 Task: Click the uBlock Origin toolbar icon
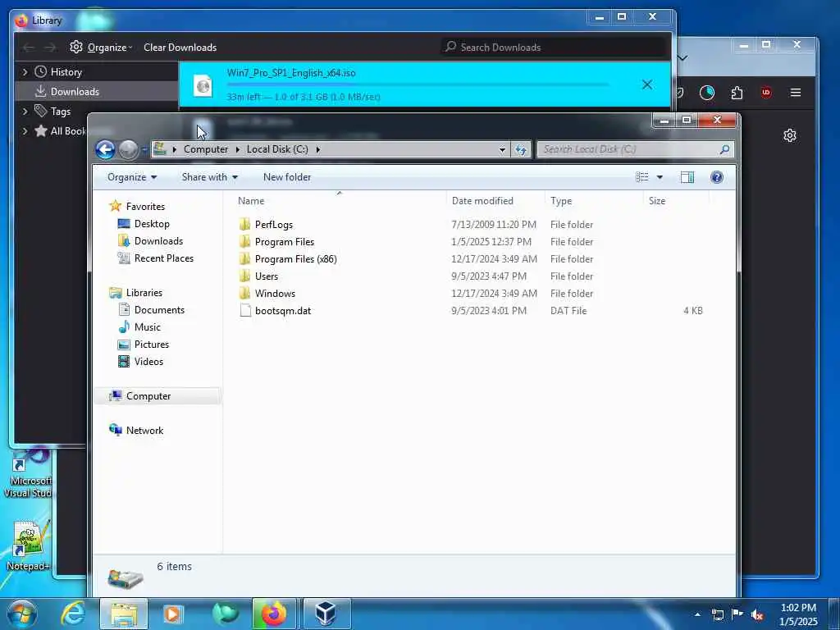pyautogui.click(x=766, y=93)
